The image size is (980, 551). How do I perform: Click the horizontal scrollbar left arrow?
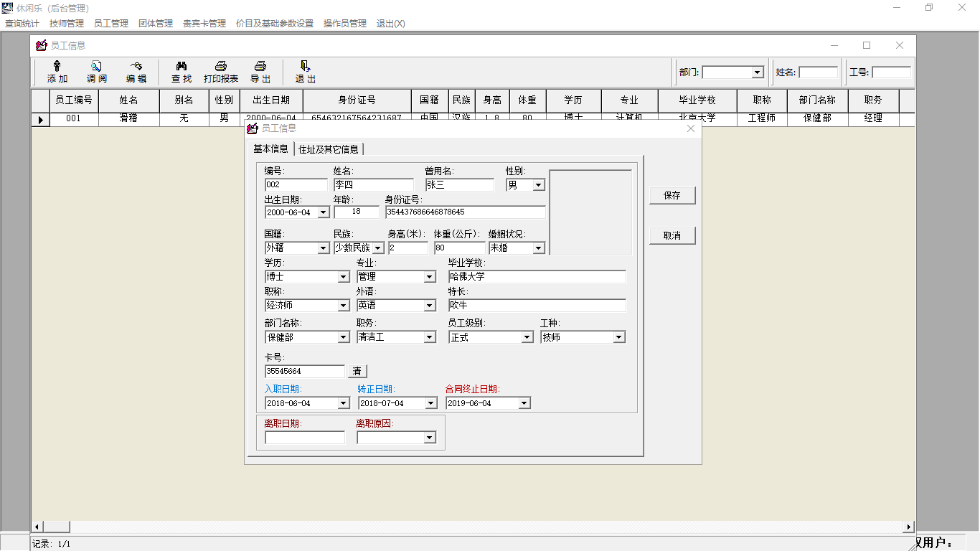coord(37,527)
